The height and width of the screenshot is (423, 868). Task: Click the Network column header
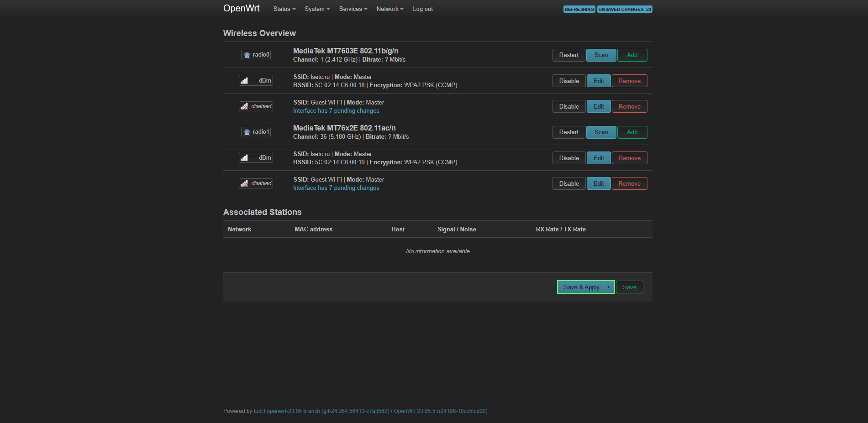239,230
